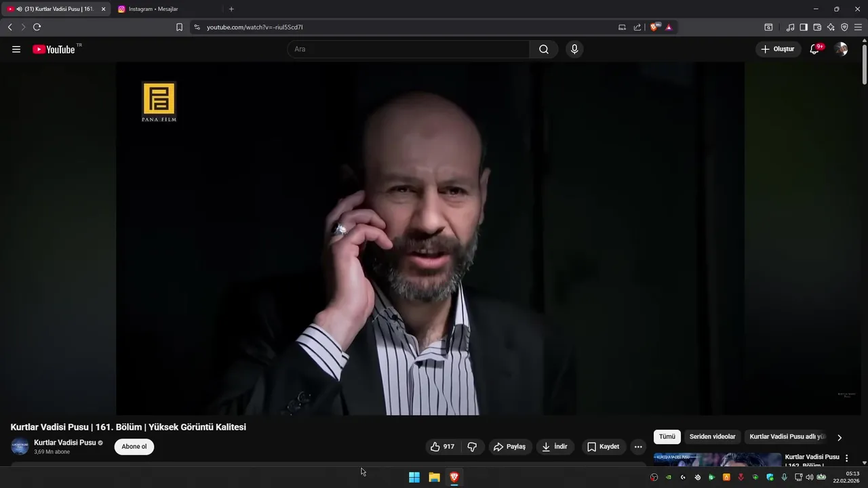Open more actions three-dot menu
The height and width of the screenshot is (488, 868).
click(638, 447)
